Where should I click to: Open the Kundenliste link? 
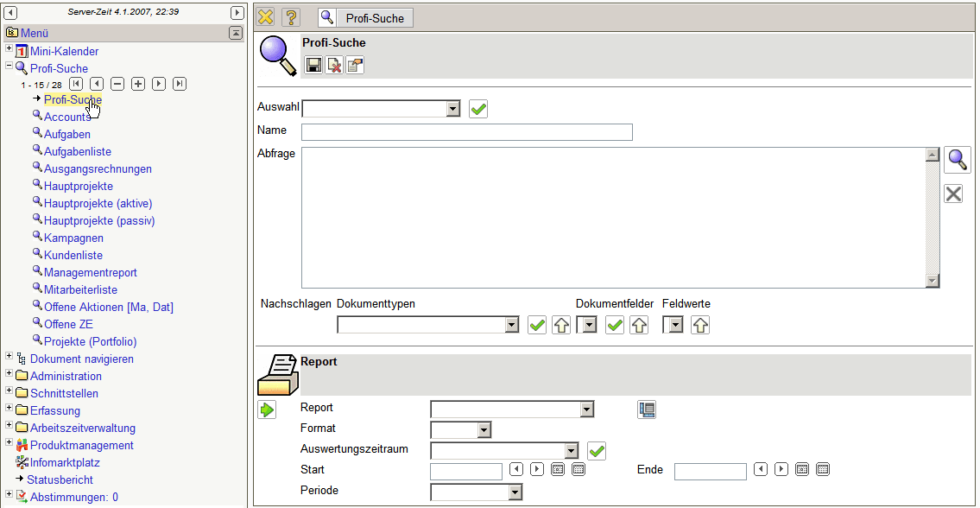click(x=73, y=255)
